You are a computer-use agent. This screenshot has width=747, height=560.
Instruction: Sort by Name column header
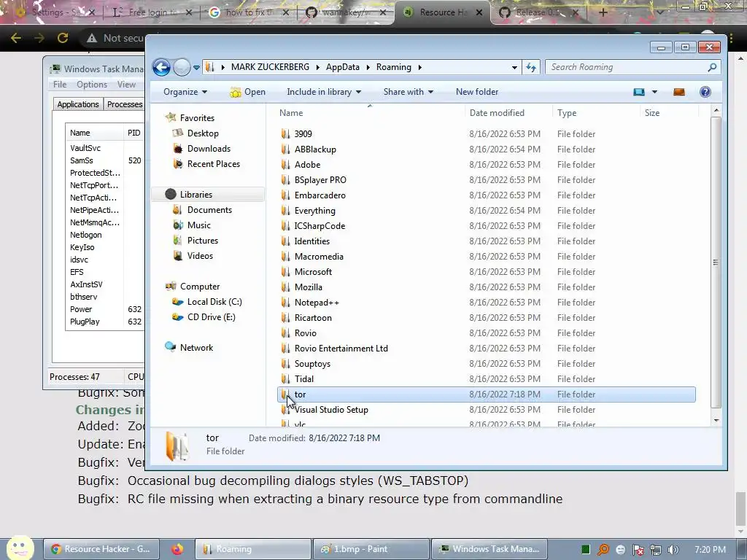click(x=291, y=113)
